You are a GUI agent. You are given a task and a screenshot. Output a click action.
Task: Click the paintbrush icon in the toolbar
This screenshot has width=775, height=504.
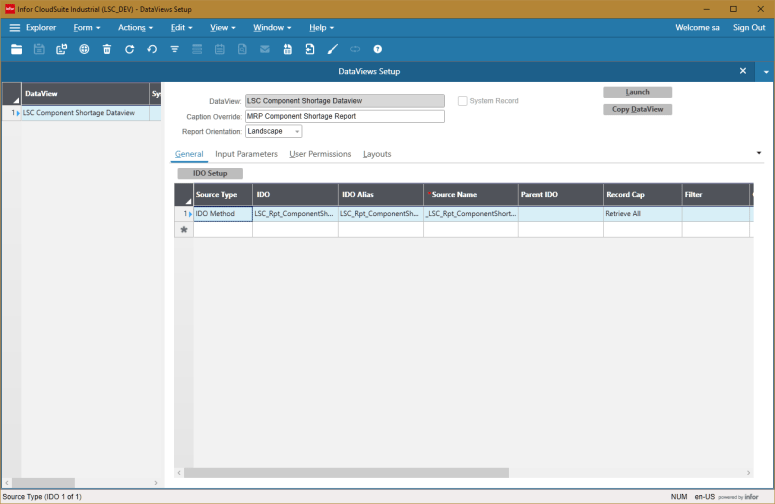point(333,49)
